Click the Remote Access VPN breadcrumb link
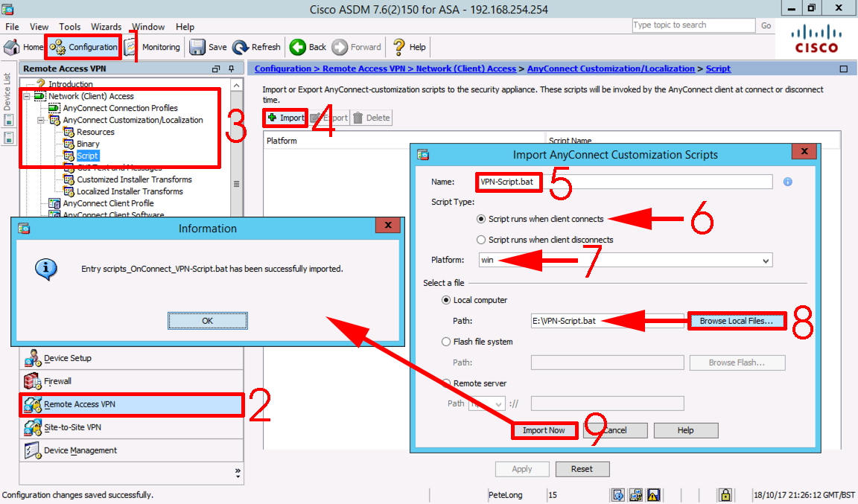This screenshot has height=504, width=858. pos(364,69)
